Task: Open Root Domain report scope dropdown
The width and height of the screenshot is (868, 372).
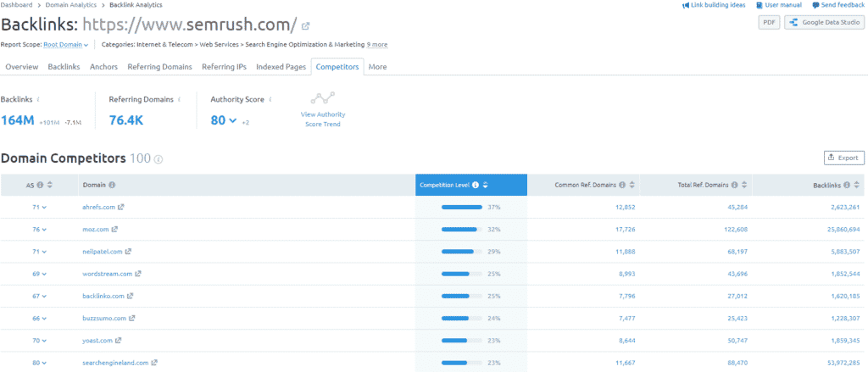Action: pos(66,44)
